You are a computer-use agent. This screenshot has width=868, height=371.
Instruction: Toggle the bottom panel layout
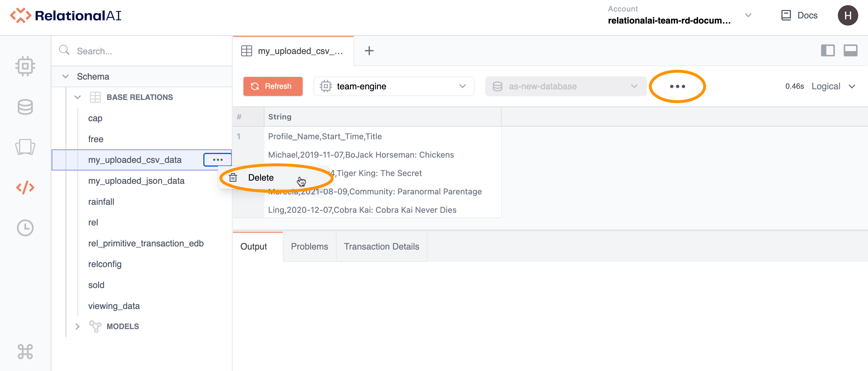coord(850,51)
